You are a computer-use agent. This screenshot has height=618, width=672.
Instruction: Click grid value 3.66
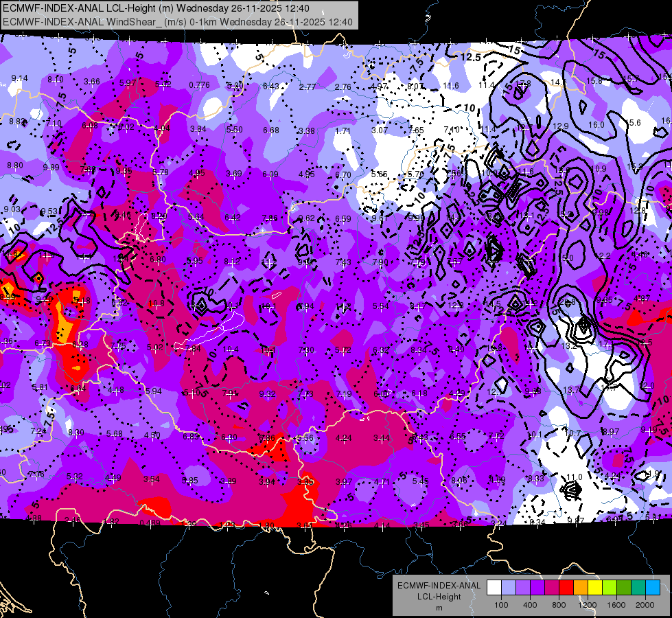(x=92, y=82)
